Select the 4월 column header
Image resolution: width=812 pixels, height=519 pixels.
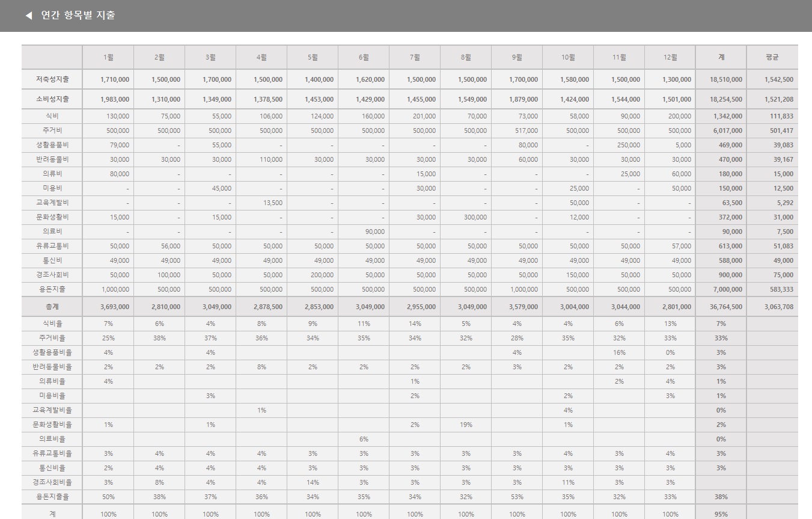[261, 57]
